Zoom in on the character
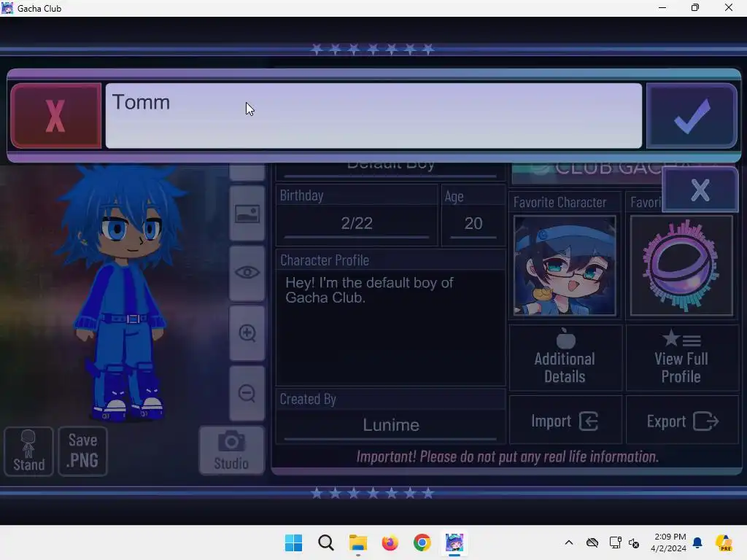Image resolution: width=747 pixels, height=560 pixels. point(247,333)
